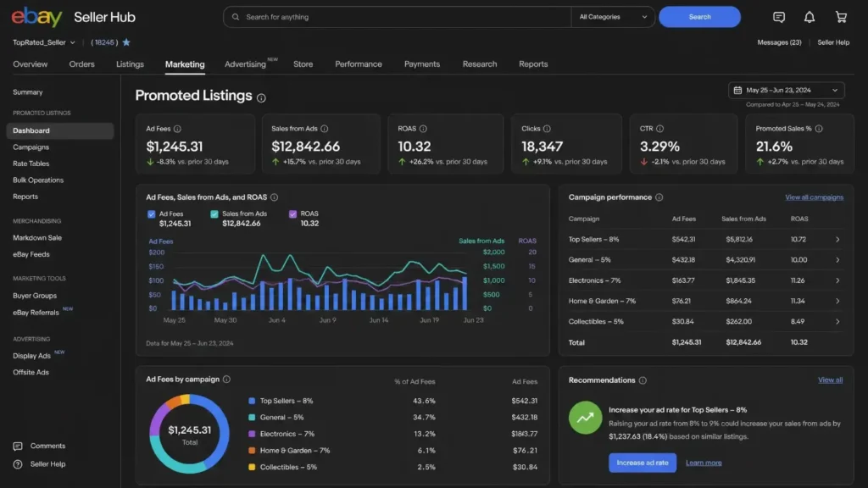
Task: Go to the Payments tab
Action: pos(422,64)
